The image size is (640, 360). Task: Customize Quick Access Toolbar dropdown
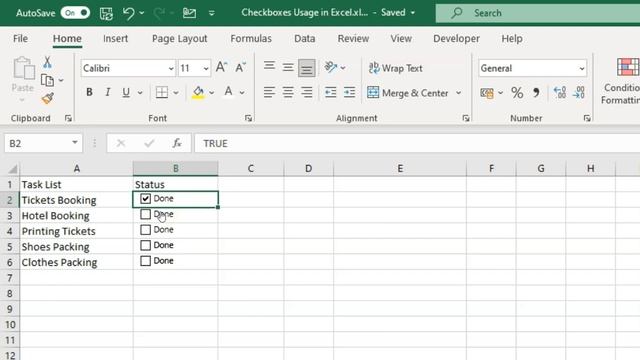(211, 13)
